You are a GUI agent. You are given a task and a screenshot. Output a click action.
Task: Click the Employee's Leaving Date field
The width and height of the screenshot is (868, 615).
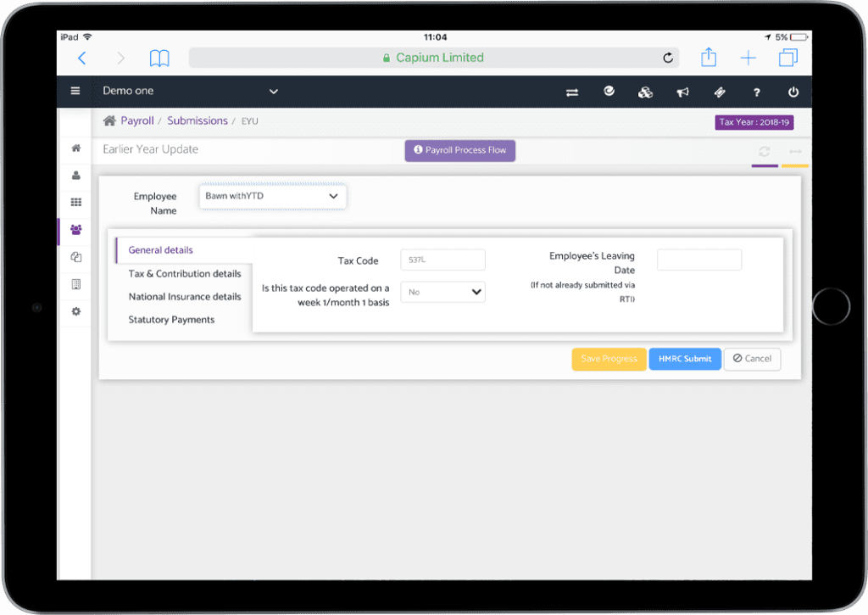pos(699,260)
